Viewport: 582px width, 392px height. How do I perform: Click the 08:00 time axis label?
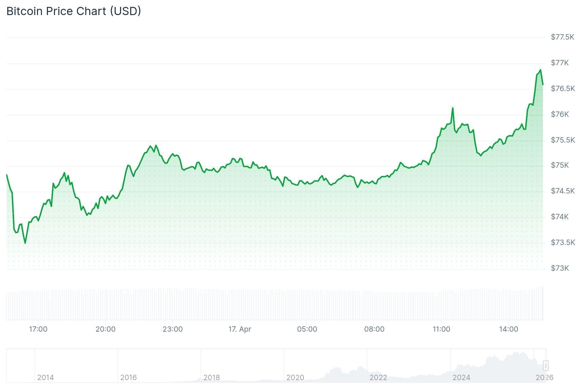click(x=374, y=329)
